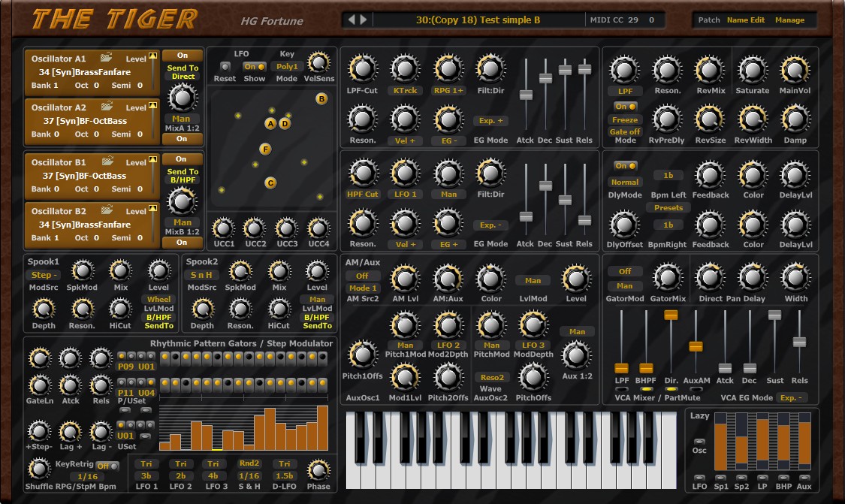Toggle Oscillator A2 On button below MixA

click(183, 138)
